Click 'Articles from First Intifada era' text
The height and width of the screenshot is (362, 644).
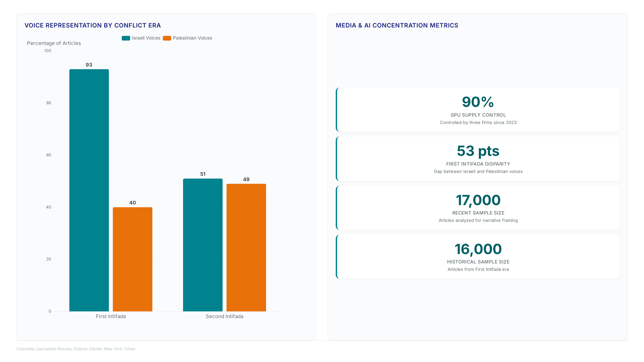478,269
